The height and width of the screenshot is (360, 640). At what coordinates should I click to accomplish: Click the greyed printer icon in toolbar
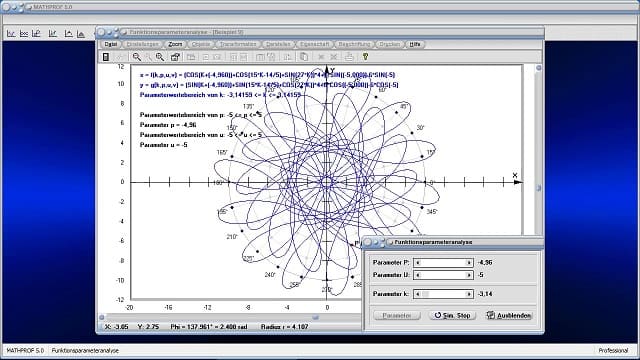coord(349,57)
